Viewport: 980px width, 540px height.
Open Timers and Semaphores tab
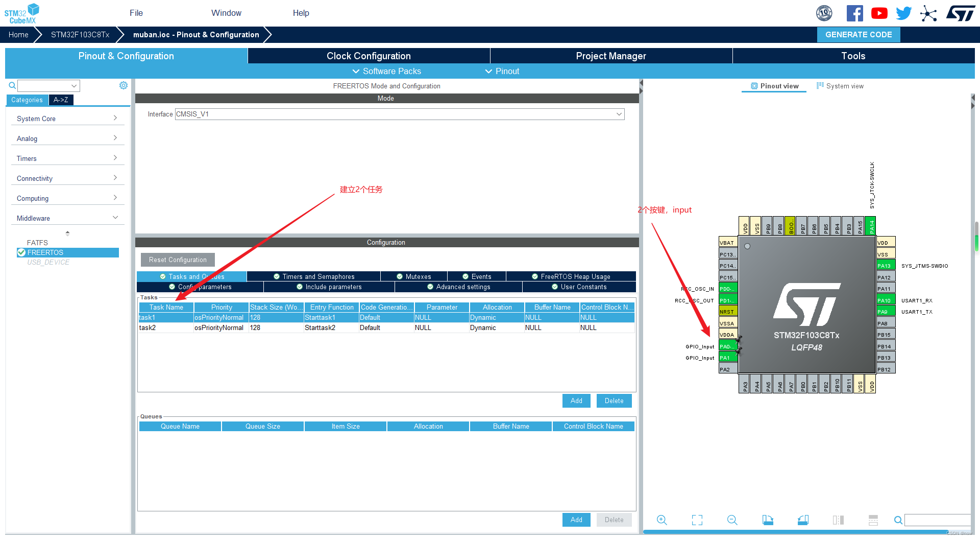point(314,276)
